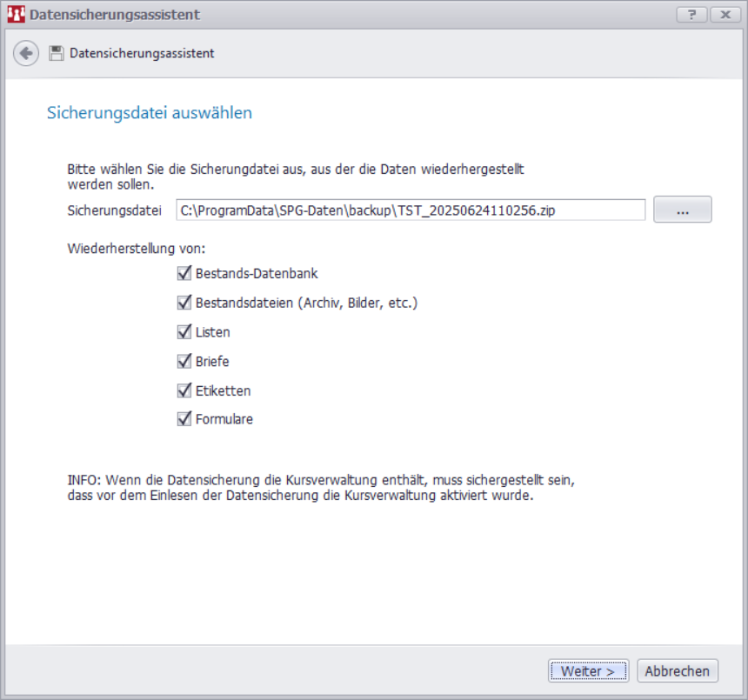Click the Wiederherstellung von: label
Viewport: 748px width, 700px height.
click(137, 248)
